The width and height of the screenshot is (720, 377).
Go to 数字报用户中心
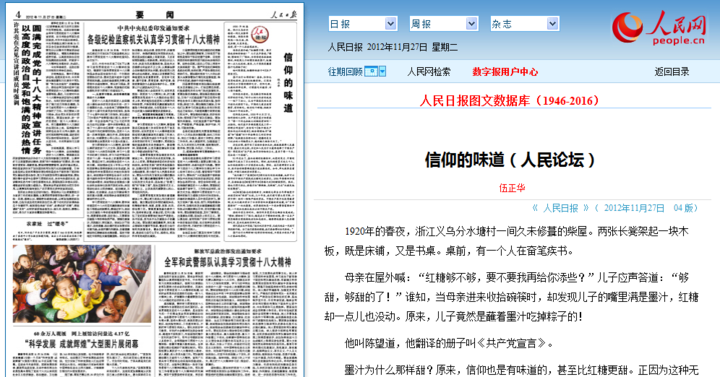click(x=505, y=72)
